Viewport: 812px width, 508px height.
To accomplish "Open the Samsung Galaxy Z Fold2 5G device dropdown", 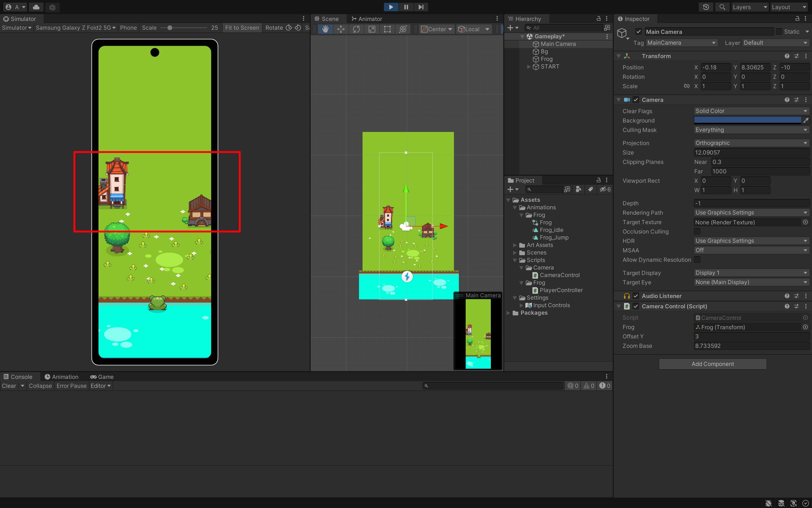I will [75, 28].
